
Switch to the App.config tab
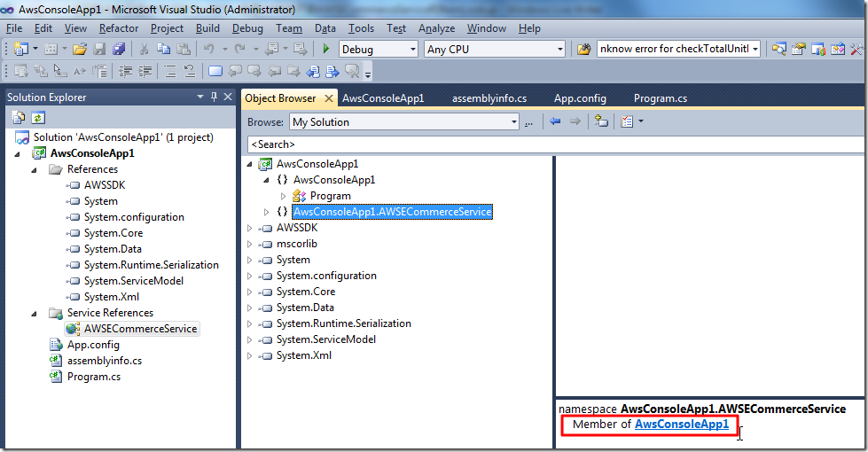click(580, 98)
